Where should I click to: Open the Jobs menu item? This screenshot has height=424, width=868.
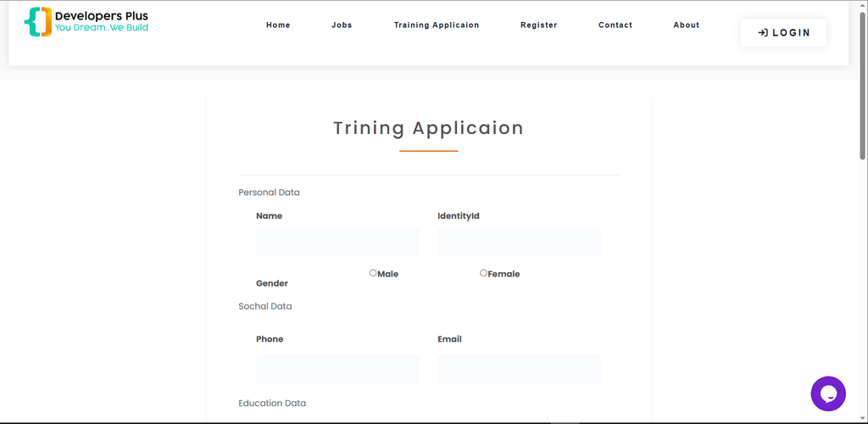pos(342,25)
